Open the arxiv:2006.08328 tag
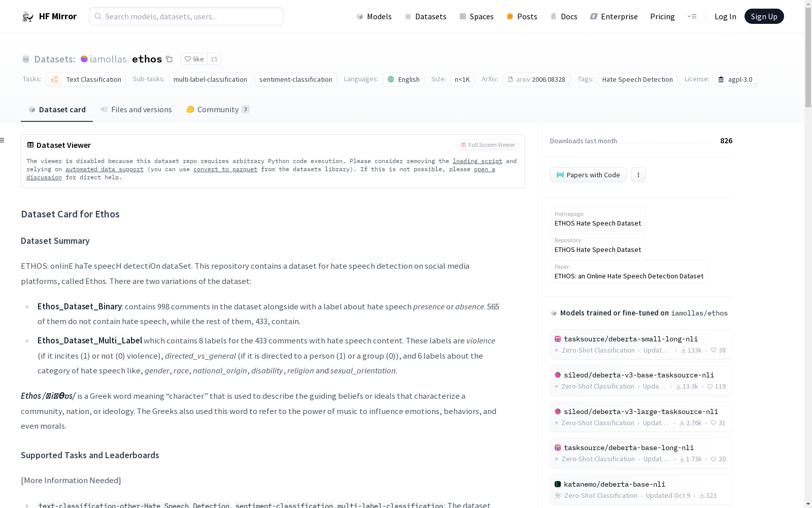Image resolution: width=812 pixels, height=508 pixels. click(536, 79)
